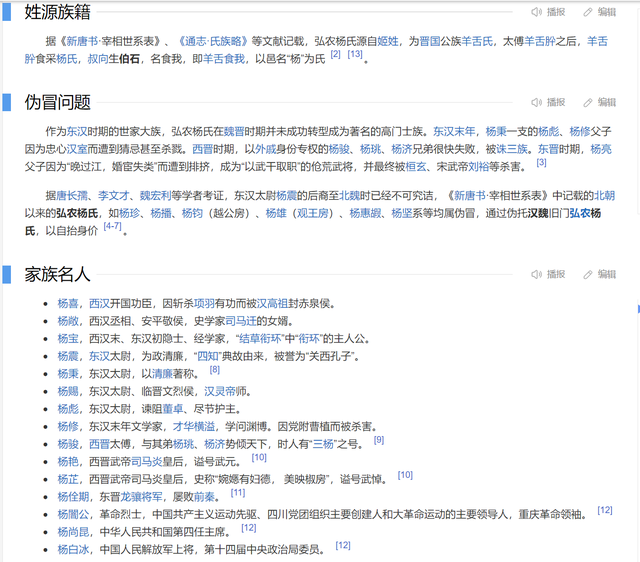Open the 桓玄 link
Screen dimensions: 640x562
pos(416,167)
